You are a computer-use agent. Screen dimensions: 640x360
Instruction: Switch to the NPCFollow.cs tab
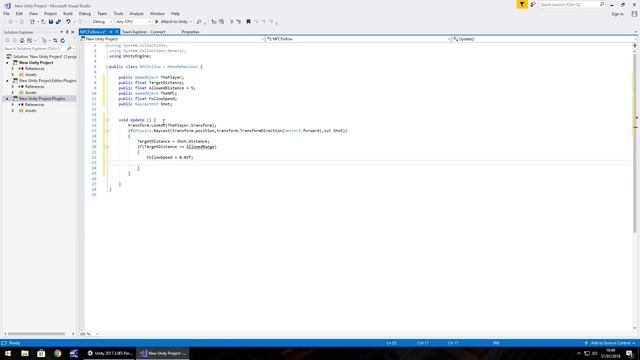pos(93,32)
